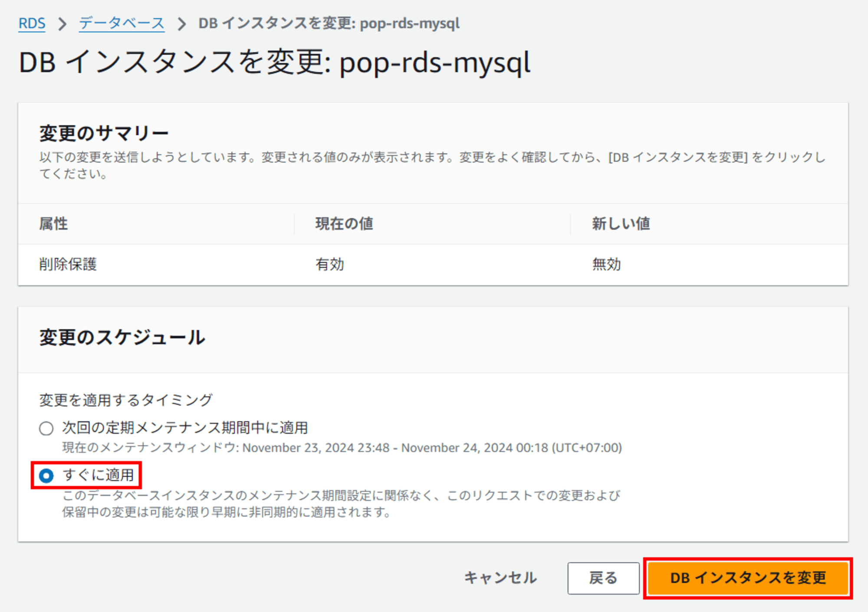Go to the データベース breadcrumb link
The height and width of the screenshot is (612, 868).
[122, 23]
